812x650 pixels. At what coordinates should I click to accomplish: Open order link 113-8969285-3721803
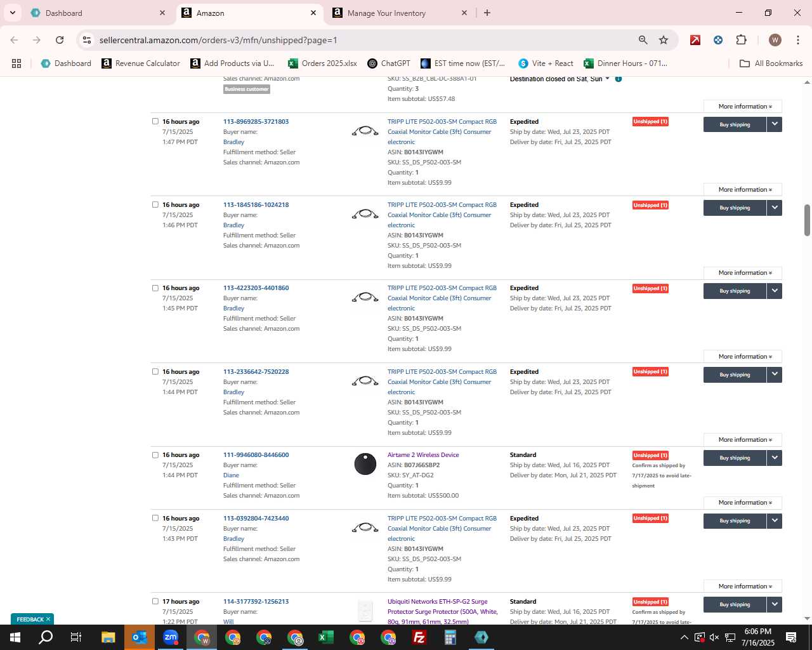[256, 121]
